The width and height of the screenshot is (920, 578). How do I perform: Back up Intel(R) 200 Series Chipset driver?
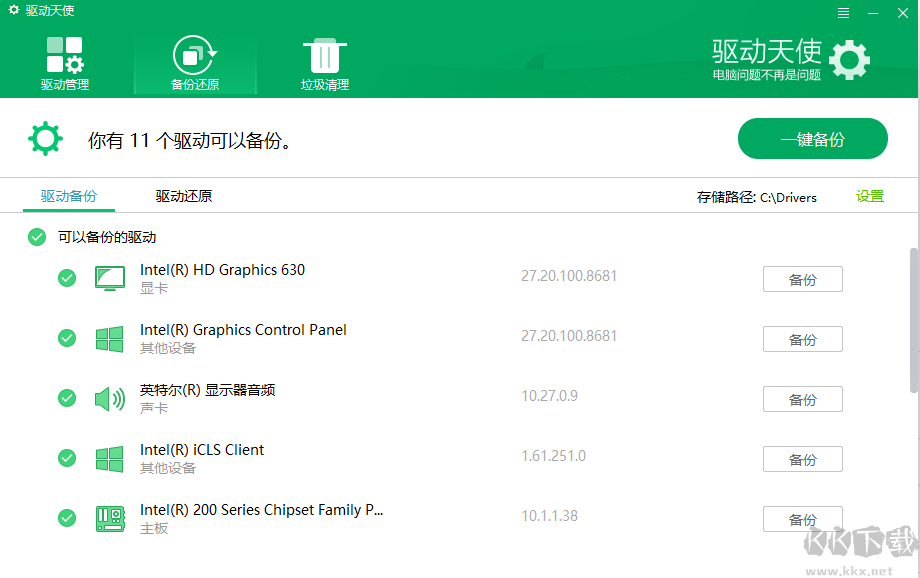[x=803, y=519]
